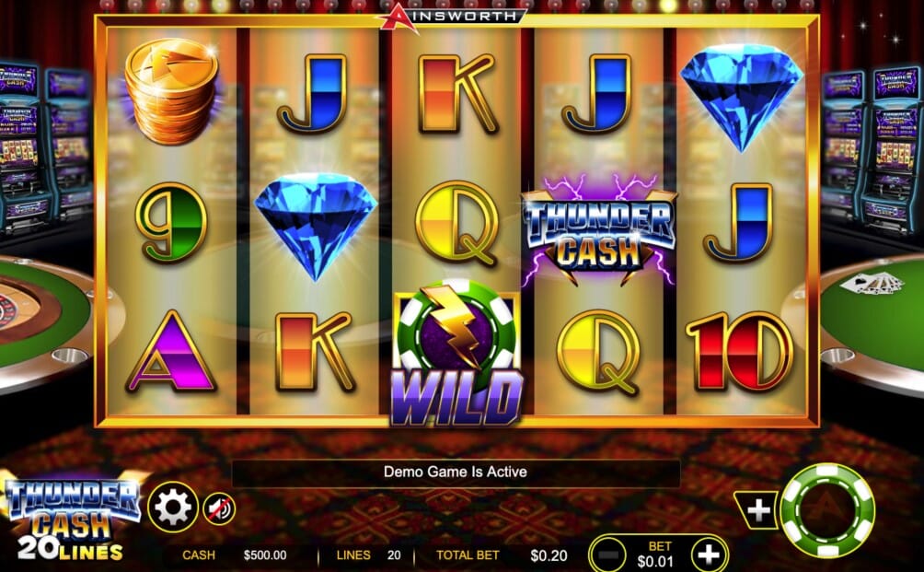The image size is (924, 572).
Task: Select the blue diamond on reel two
Action: click(x=316, y=226)
